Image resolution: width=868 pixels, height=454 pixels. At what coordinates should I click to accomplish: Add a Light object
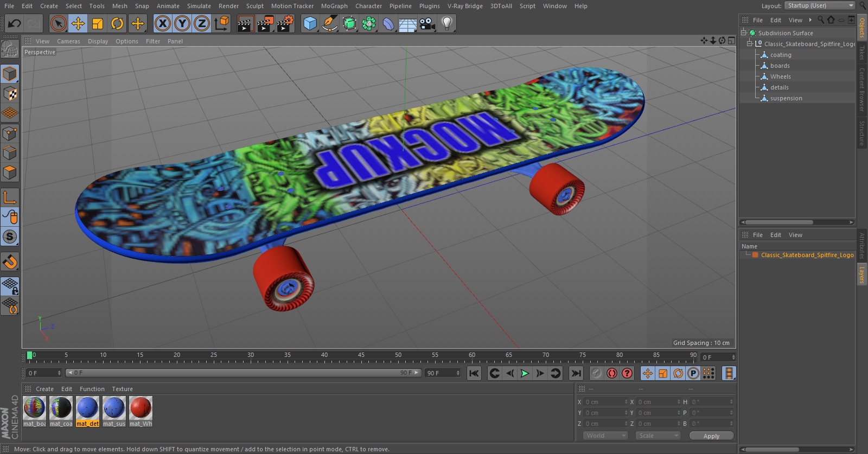[x=447, y=23]
